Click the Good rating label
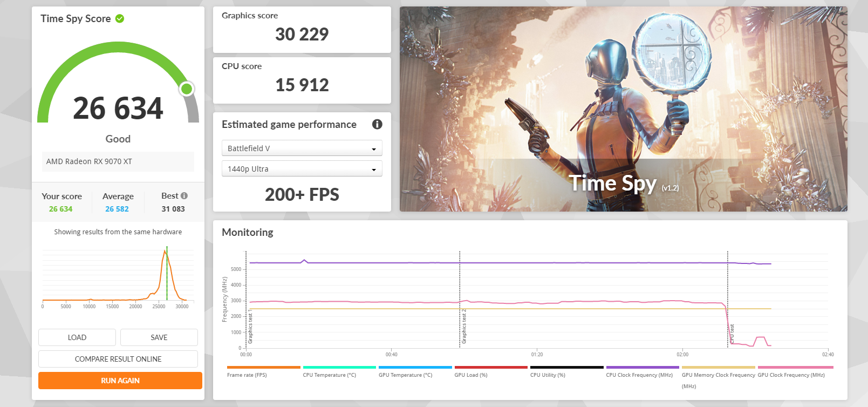 tap(118, 139)
